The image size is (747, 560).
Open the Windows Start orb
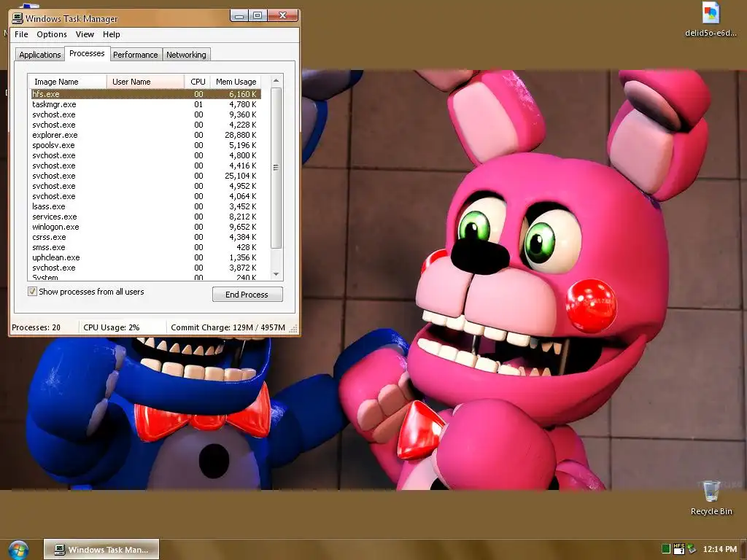coord(18,550)
